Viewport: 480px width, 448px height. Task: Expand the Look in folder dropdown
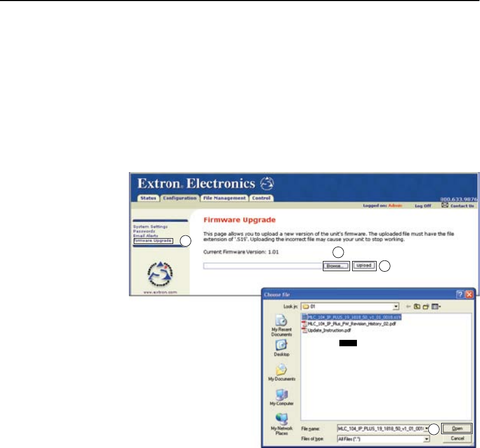coord(396,306)
